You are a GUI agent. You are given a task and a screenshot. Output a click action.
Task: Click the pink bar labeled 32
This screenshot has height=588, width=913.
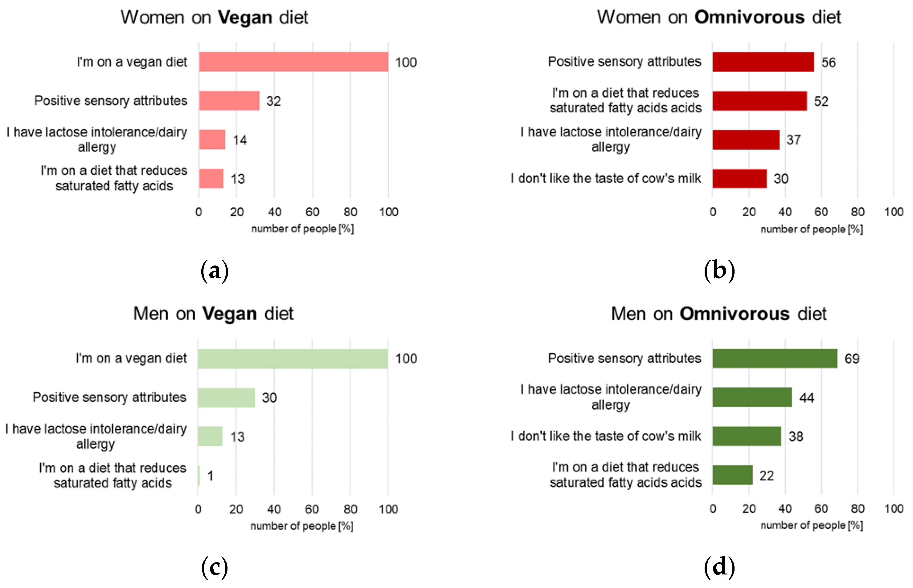[x=229, y=101]
